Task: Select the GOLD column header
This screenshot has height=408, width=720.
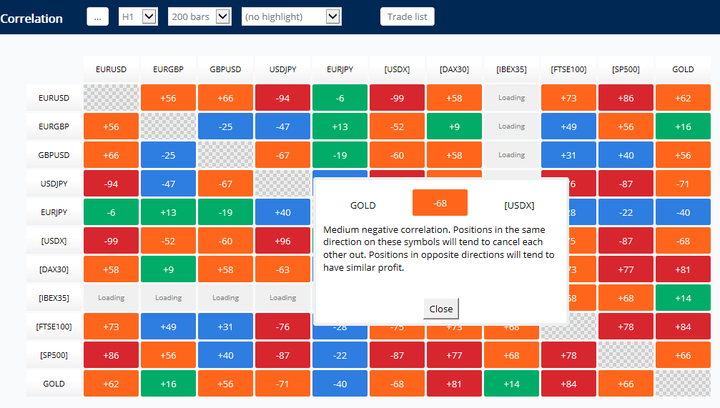Action: pyautogui.click(x=682, y=70)
